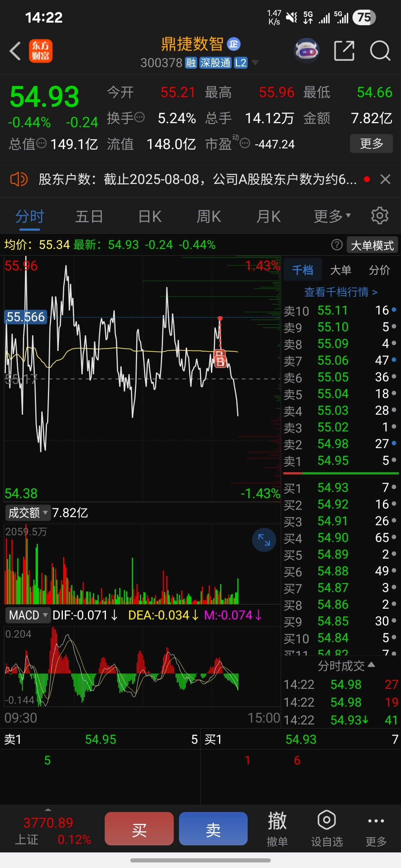The height and width of the screenshot is (868, 401).
Task: Expand stock code dropdown triangle
Action: pos(255,62)
